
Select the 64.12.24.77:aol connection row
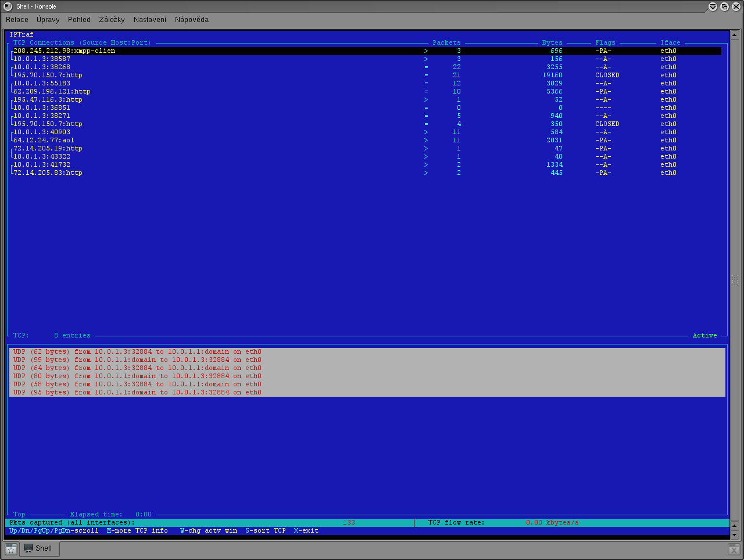[x=44, y=141]
